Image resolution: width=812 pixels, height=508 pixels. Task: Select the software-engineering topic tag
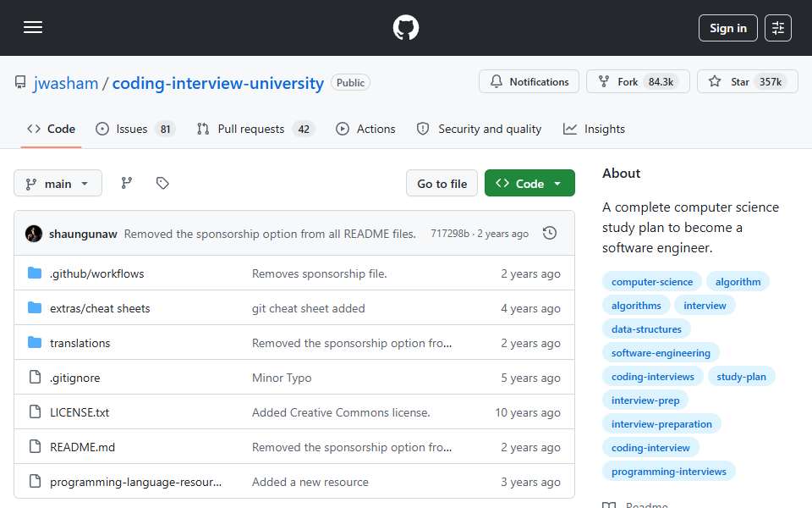pyautogui.click(x=661, y=353)
